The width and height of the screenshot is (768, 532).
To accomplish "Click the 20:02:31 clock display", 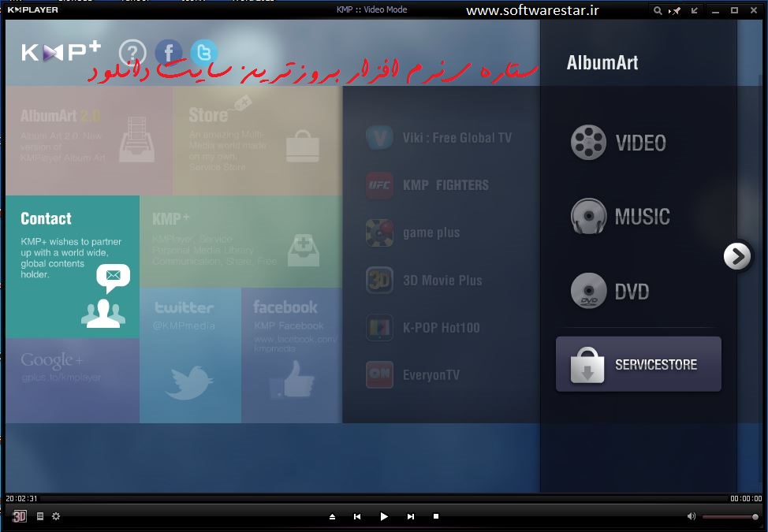I will click(21, 498).
